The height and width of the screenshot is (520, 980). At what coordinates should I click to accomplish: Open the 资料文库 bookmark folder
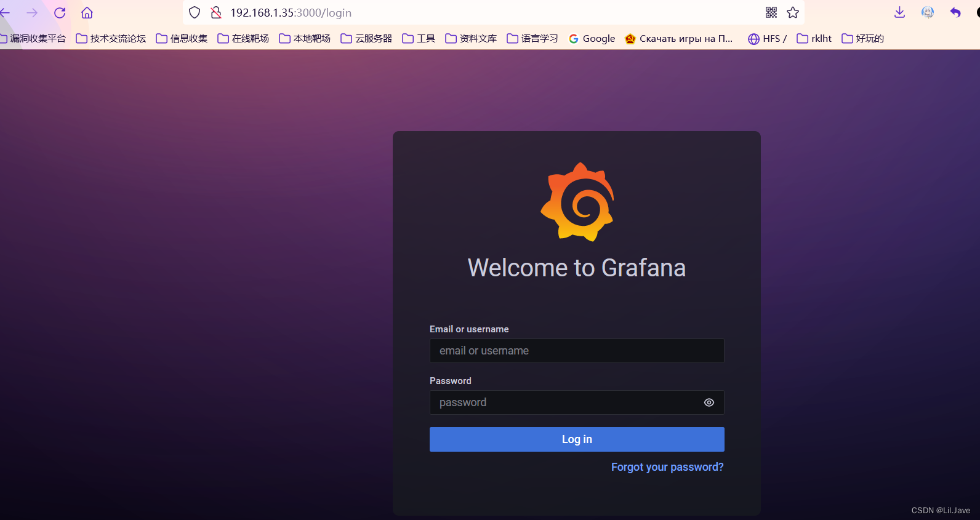click(471, 38)
